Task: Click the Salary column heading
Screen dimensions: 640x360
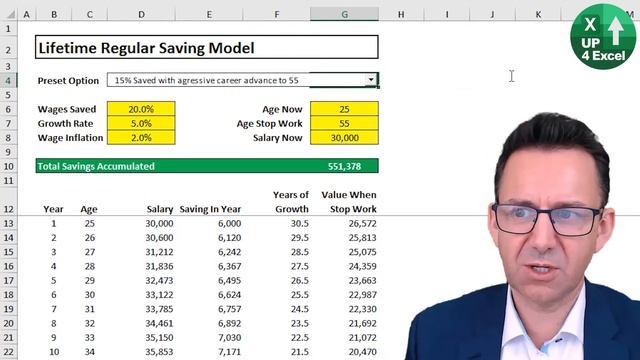Action: [x=160, y=209]
